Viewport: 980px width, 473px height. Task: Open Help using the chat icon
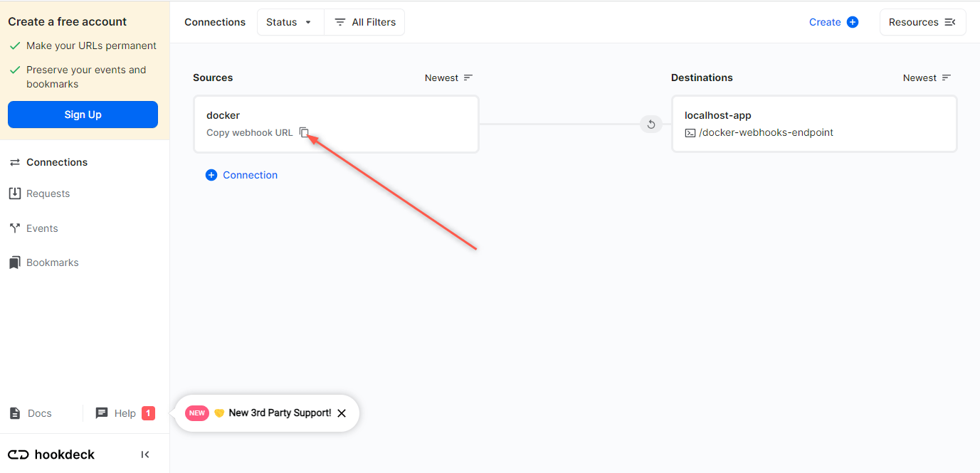point(102,413)
